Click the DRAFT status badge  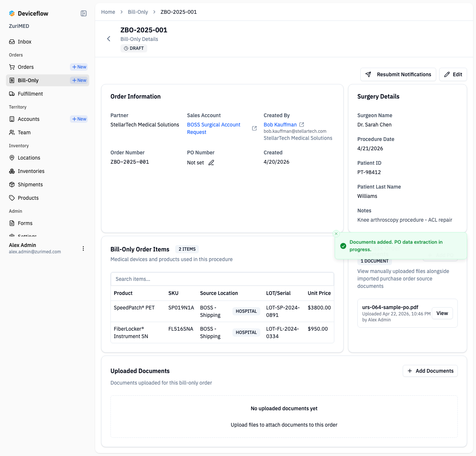[134, 48]
